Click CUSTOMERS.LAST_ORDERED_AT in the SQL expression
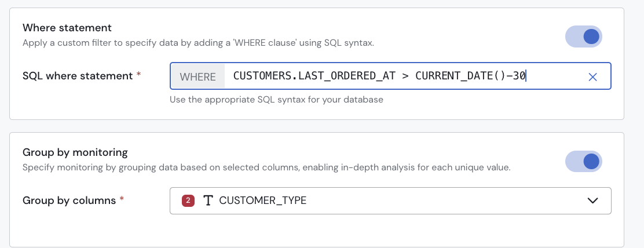The width and height of the screenshot is (644, 248). (x=312, y=76)
